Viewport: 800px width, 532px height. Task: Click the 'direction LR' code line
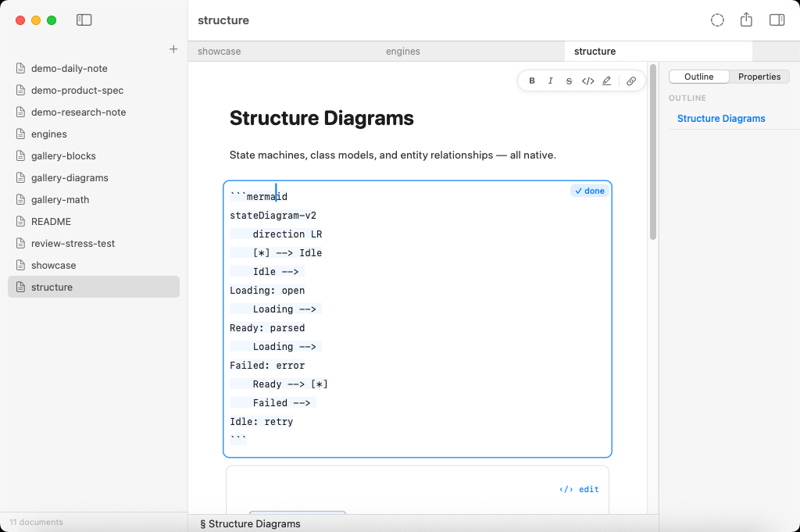click(287, 234)
